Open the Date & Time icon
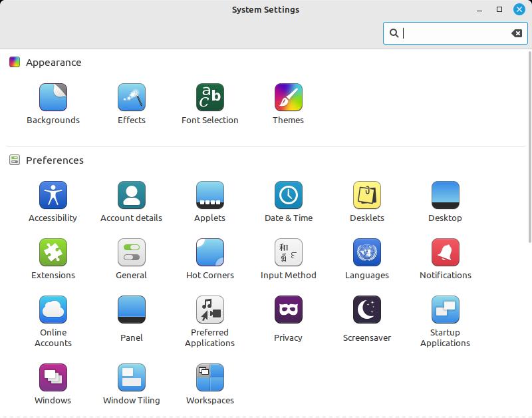532x418 pixels. tap(288, 195)
